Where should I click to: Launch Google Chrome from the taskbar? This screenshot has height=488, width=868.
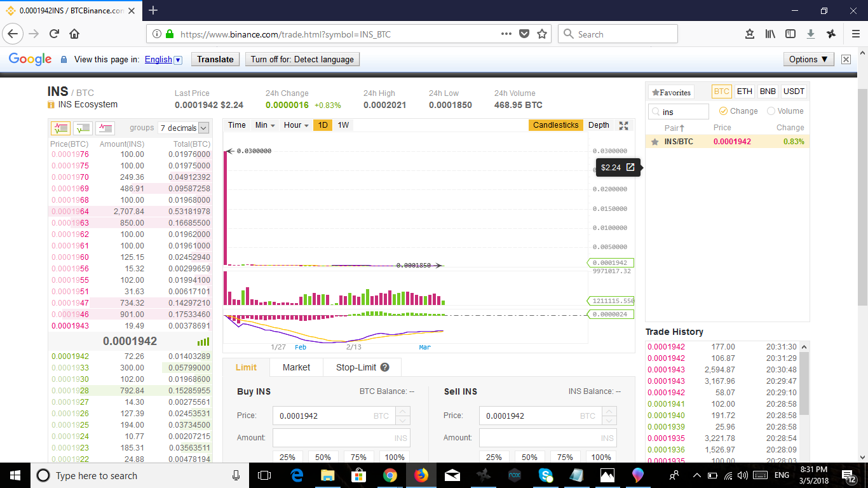pyautogui.click(x=390, y=475)
